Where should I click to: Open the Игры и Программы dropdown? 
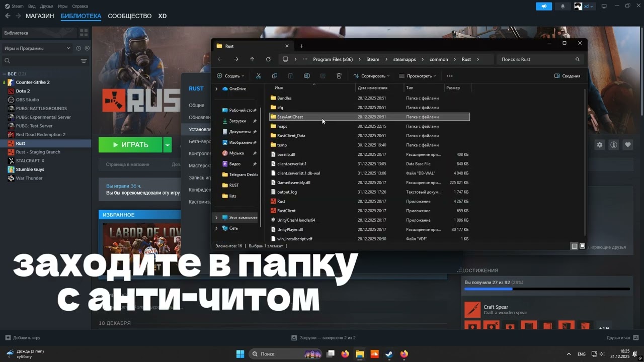coord(37,48)
